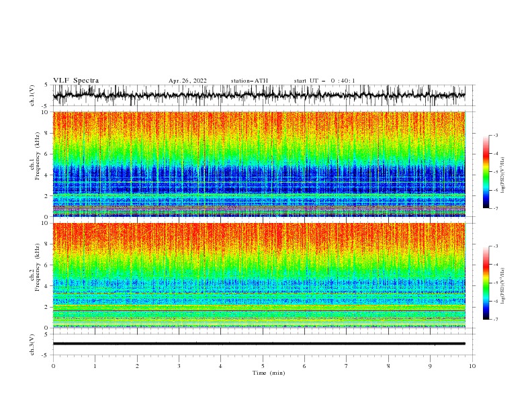Screen dimensions: 532x411
Task: Click the "-3" tick on ch.1 colorbar
Action: click(495, 135)
